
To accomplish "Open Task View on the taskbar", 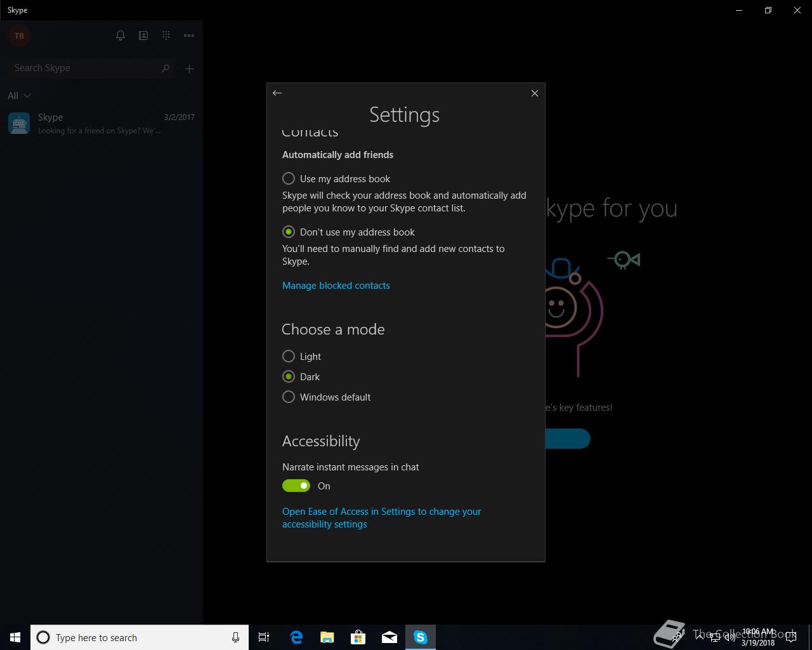I will [264, 637].
